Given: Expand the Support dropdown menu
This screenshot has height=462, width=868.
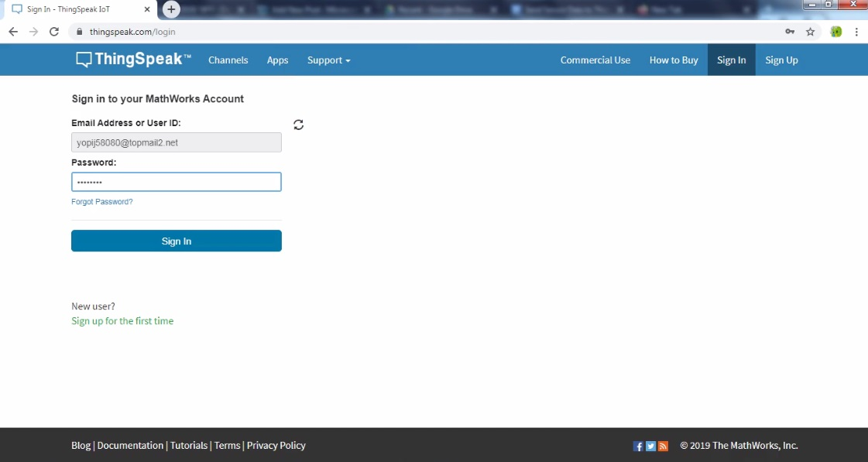Looking at the screenshot, I should coord(328,60).
